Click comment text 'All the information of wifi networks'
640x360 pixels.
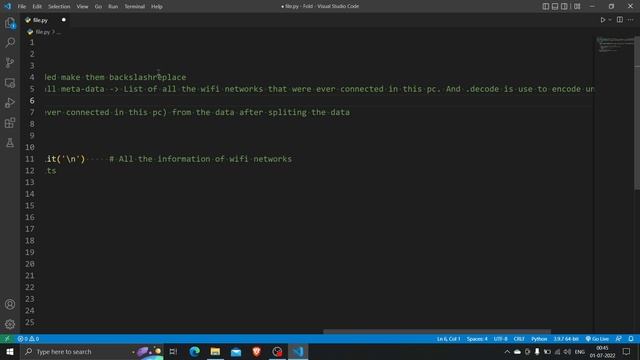click(205, 159)
